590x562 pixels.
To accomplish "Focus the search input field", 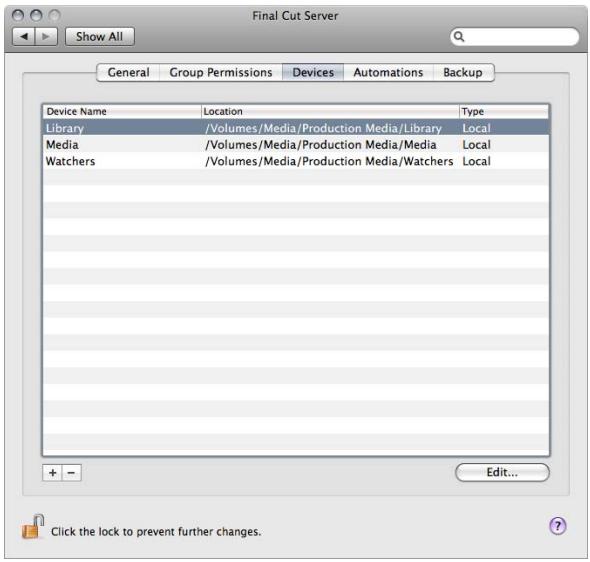I will coord(514,36).
